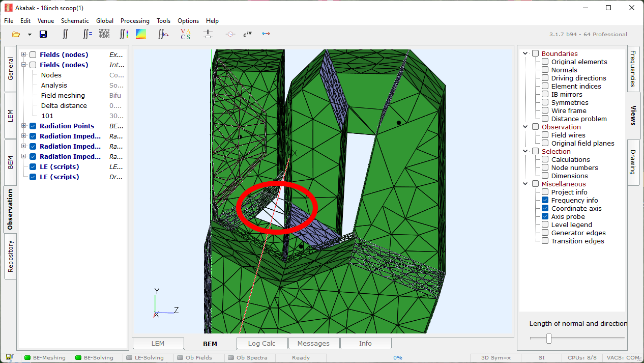Open the File menu
This screenshot has height=363, width=644.
point(9,21)
